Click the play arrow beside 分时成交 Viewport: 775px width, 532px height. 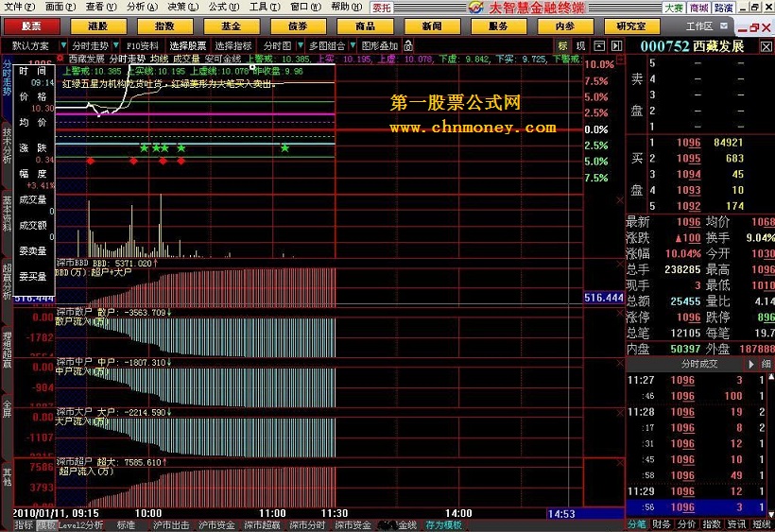pyautogui.click(x=750, y=364)
